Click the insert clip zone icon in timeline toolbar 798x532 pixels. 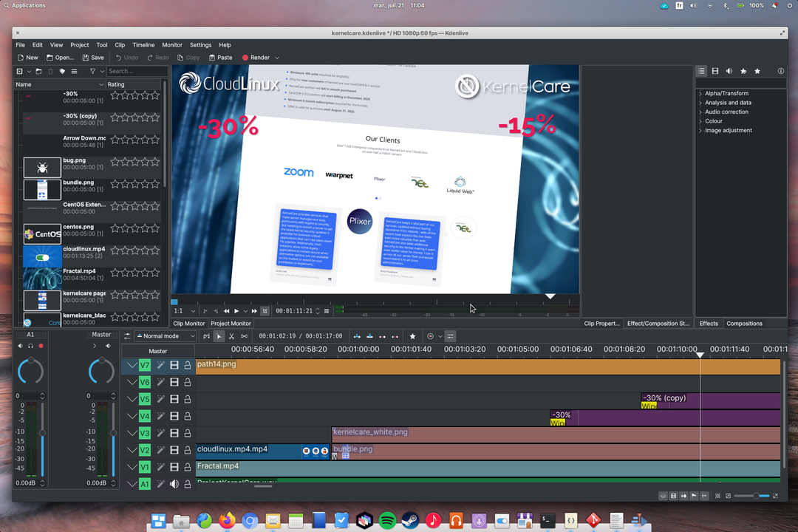[357, 336]
